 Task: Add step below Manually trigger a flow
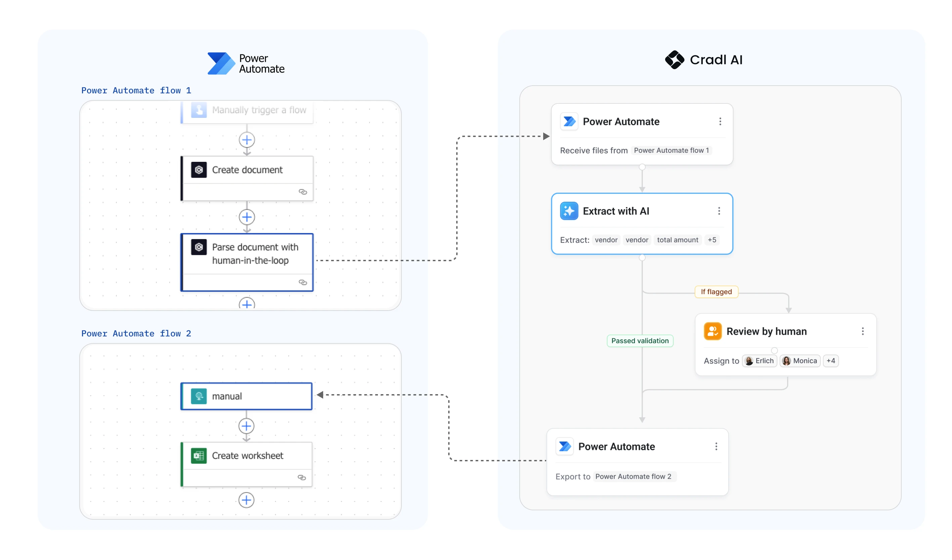pyautogui.click(x=247, y=140)
